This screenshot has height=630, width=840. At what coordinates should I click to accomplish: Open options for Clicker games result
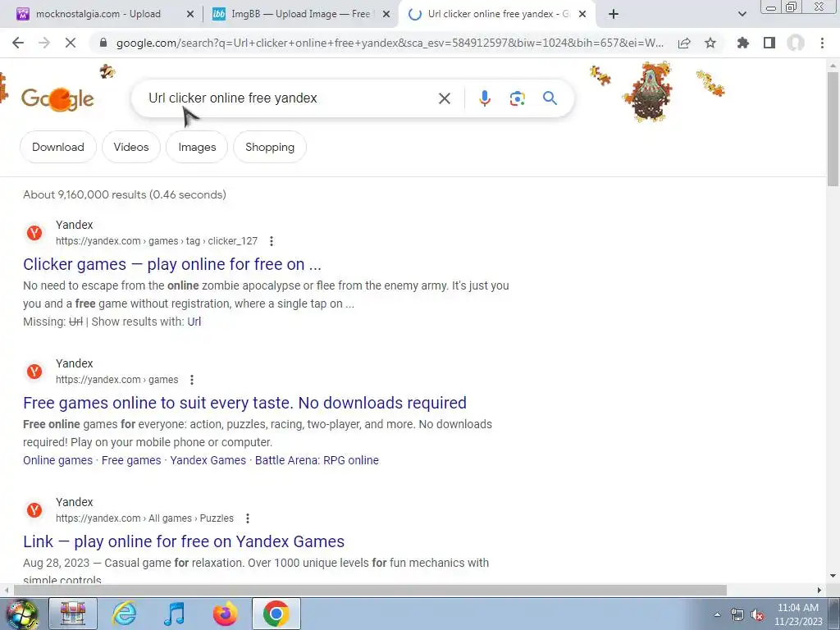click(272, 241)
